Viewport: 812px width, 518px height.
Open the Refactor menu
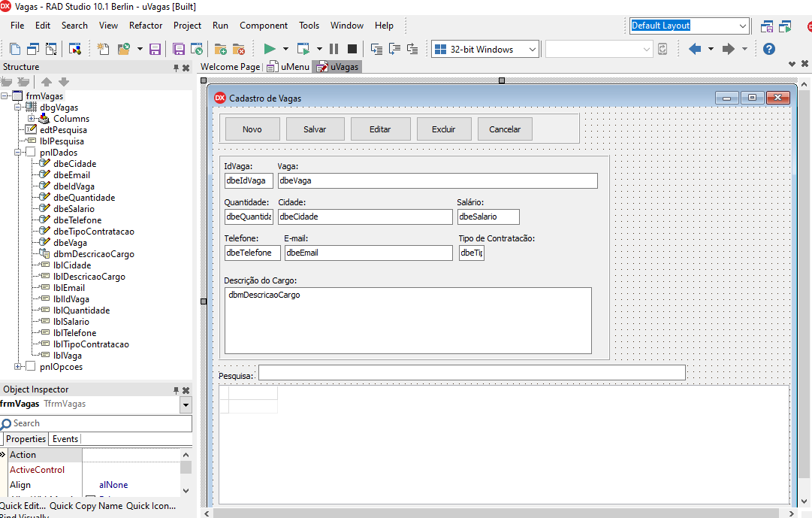pyautogui.click(x=145, y=25)
